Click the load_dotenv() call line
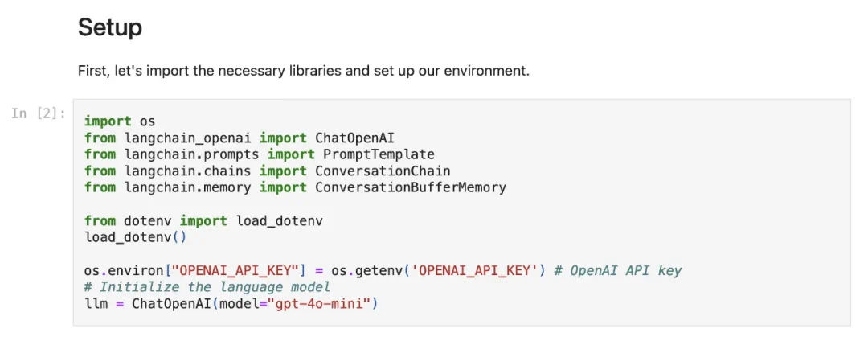 (135, 237)
